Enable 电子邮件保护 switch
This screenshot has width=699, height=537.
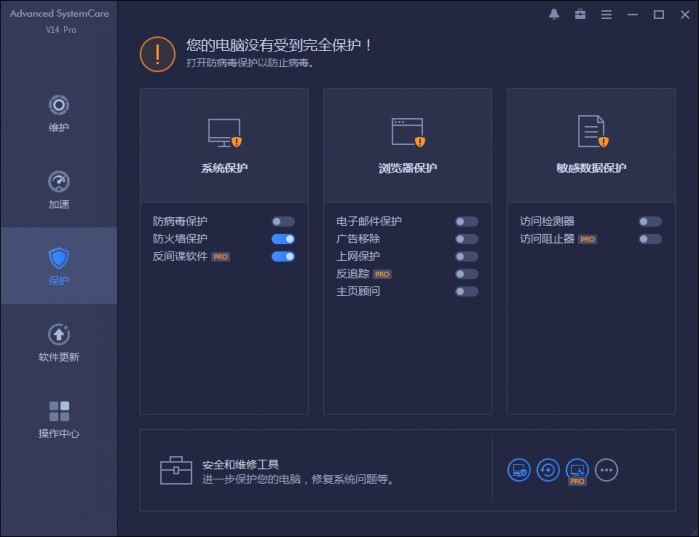[x=466, y=221]
